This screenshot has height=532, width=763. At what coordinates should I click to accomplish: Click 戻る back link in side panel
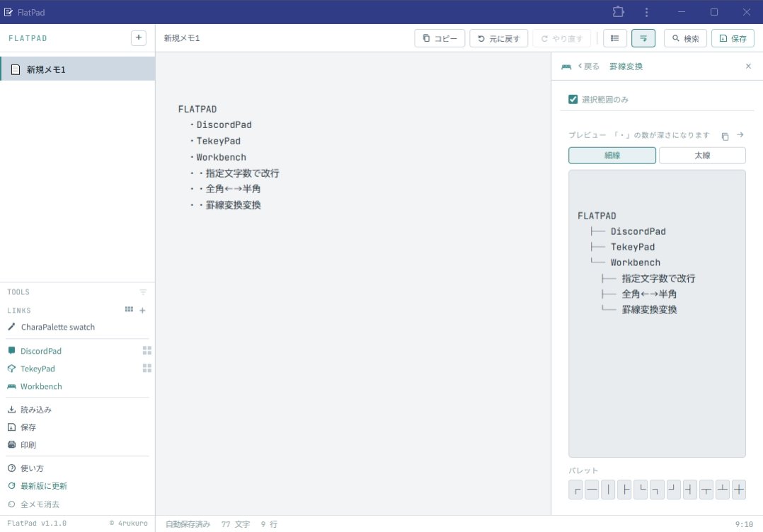[x=589, y=66]
